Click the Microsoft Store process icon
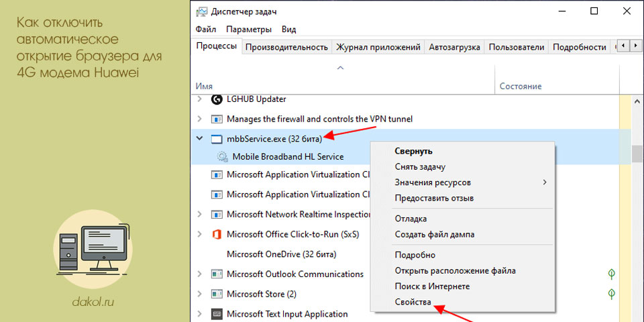 point(217,294)
